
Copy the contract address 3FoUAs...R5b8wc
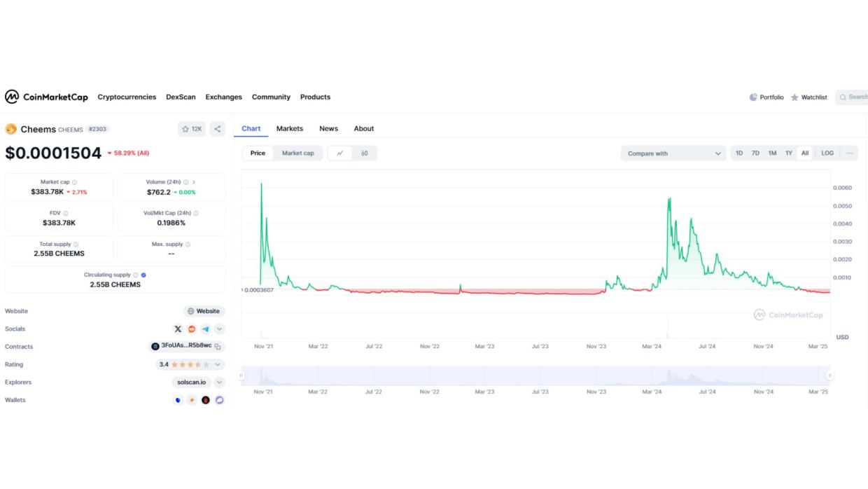pos(218,346)
